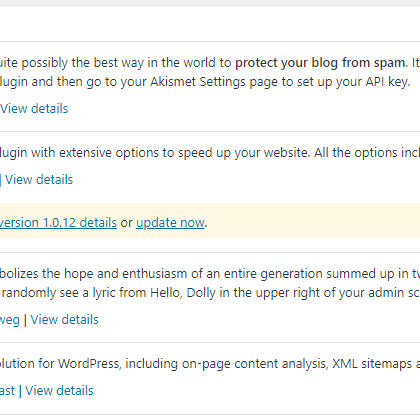Click the update now link
Screen dimensions: 420x416
coord(170,223)
